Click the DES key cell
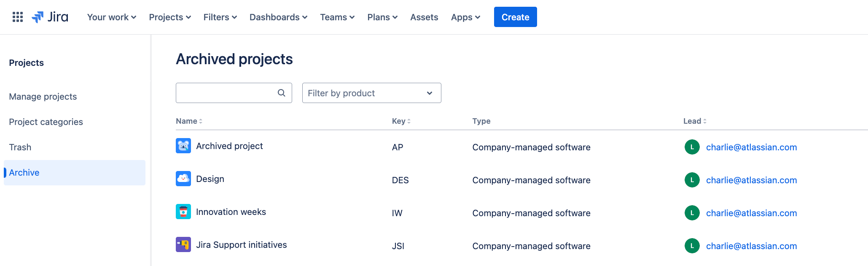The image size is (868, 266). [x=400, y=180]
